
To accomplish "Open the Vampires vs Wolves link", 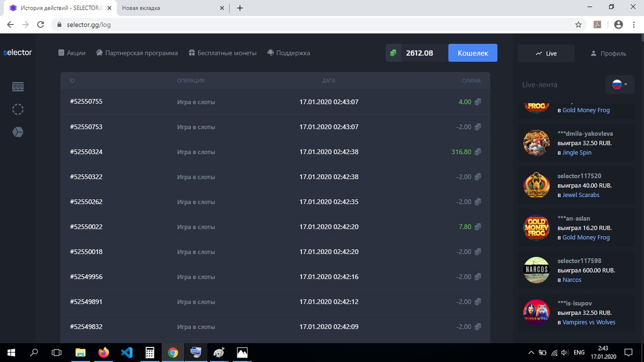I will click(589, 322).
